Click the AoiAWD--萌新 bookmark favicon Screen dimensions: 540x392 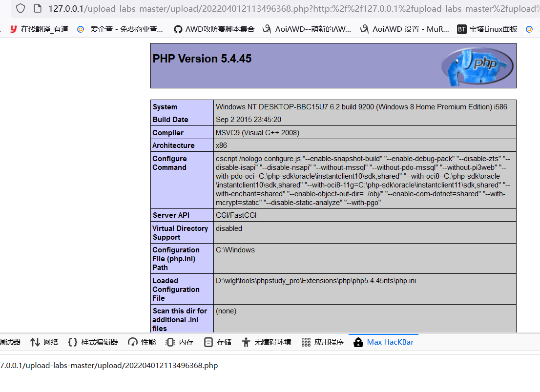coord(267,29)
